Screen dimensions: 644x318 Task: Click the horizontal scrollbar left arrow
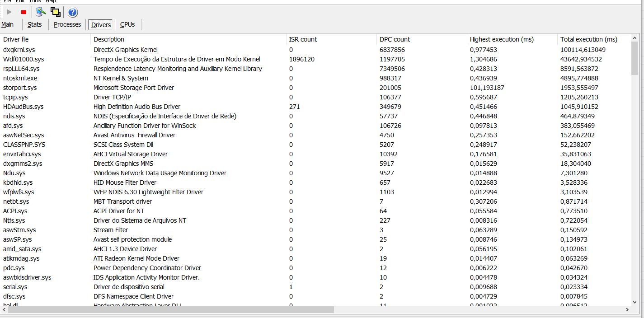[5, 310]
